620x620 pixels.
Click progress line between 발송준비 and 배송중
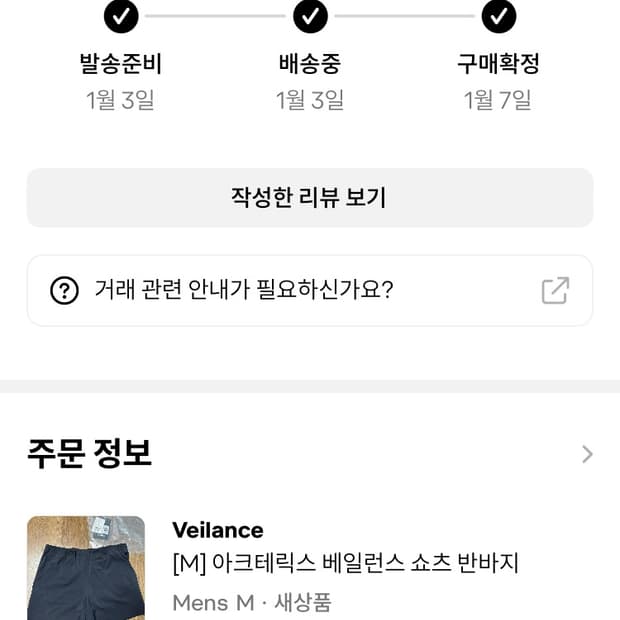(x=215, y=16)
